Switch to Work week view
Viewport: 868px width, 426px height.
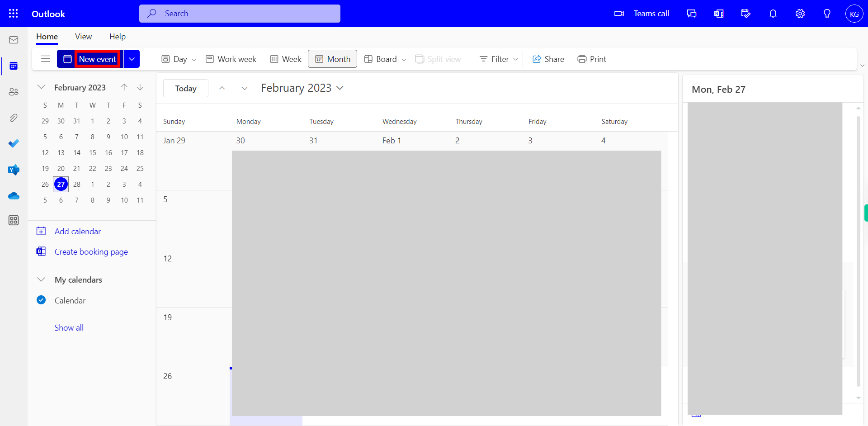click(231, 59)
